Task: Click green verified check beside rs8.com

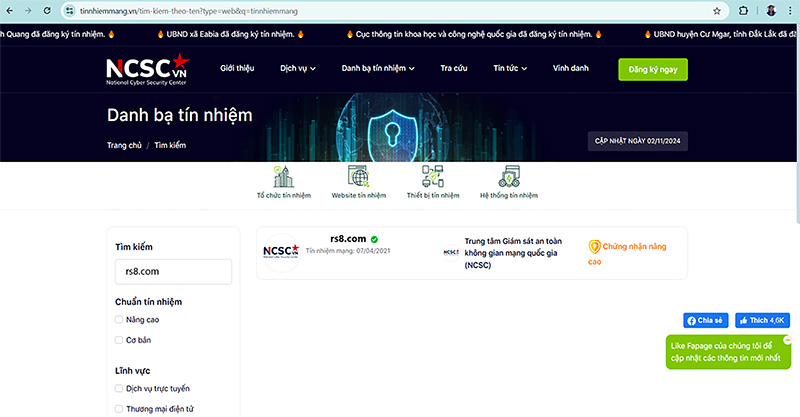Action: click(374, 239)
